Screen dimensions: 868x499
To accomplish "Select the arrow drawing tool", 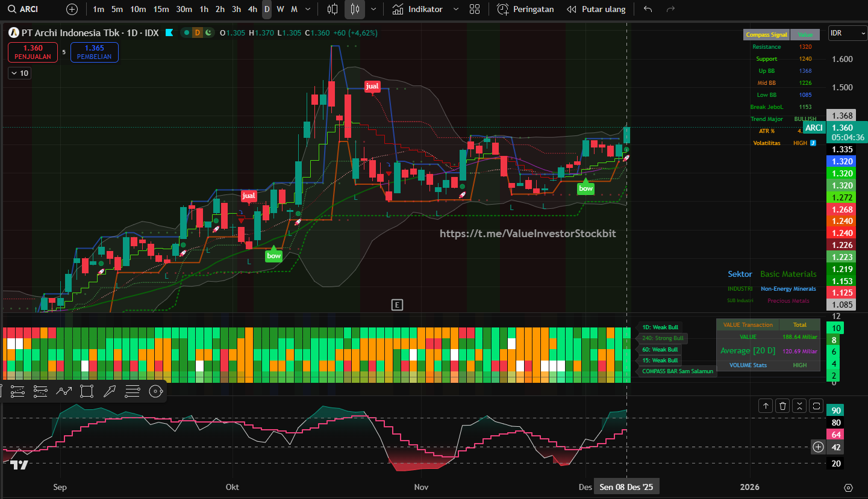I will (x=110, y=391).
